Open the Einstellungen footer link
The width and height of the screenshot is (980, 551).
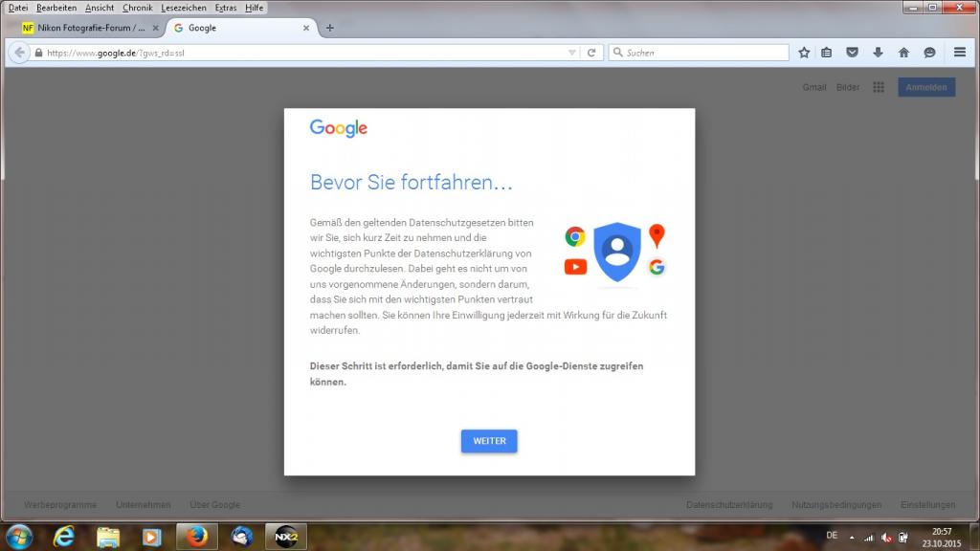click(x=927, y=505)
